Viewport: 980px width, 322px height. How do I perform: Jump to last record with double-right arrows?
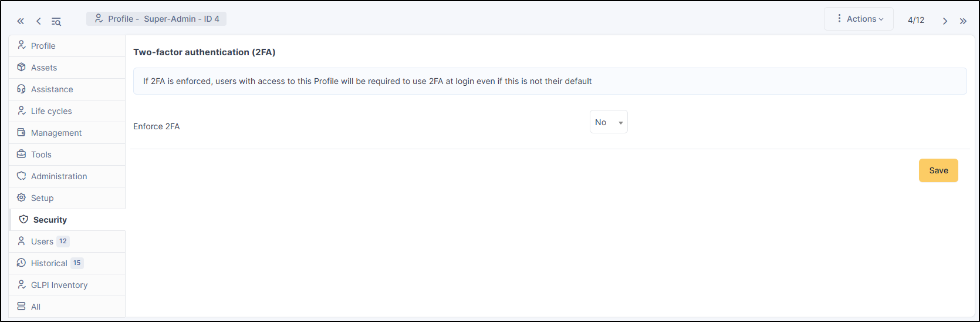click(x=963, y=21)
